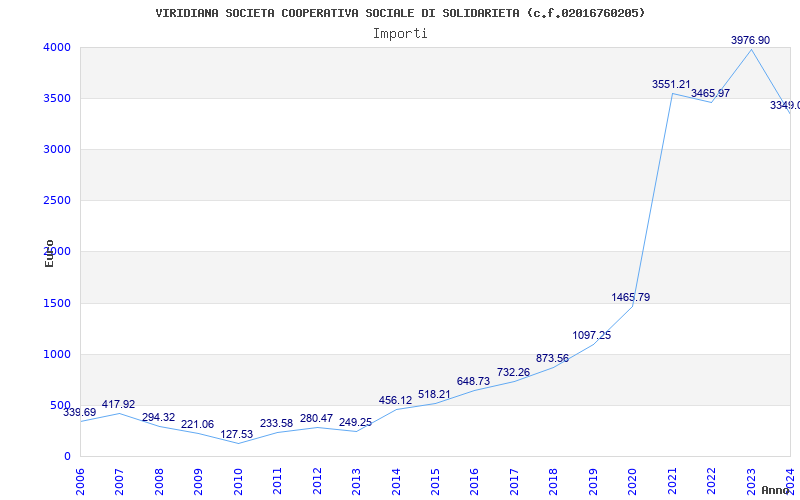Select the 280.47 data label
800x500 pixels.
coord(316,418)
